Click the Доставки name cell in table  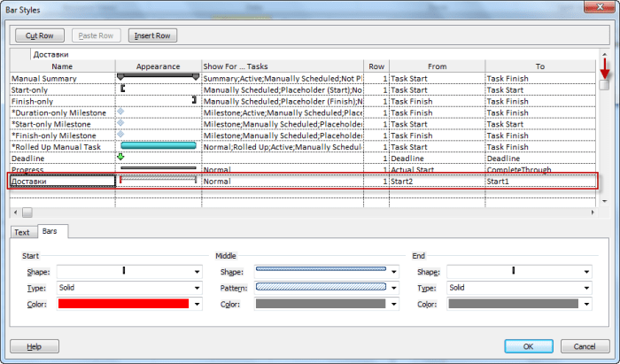click(x=62, y=181)
